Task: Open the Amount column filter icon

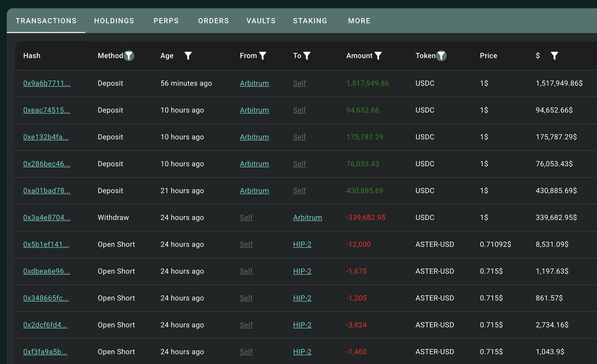Action: [x=378, y=56]
